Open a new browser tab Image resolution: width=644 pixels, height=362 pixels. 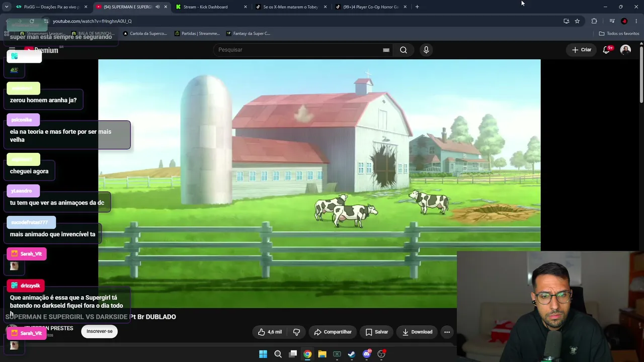coord(417,7)
